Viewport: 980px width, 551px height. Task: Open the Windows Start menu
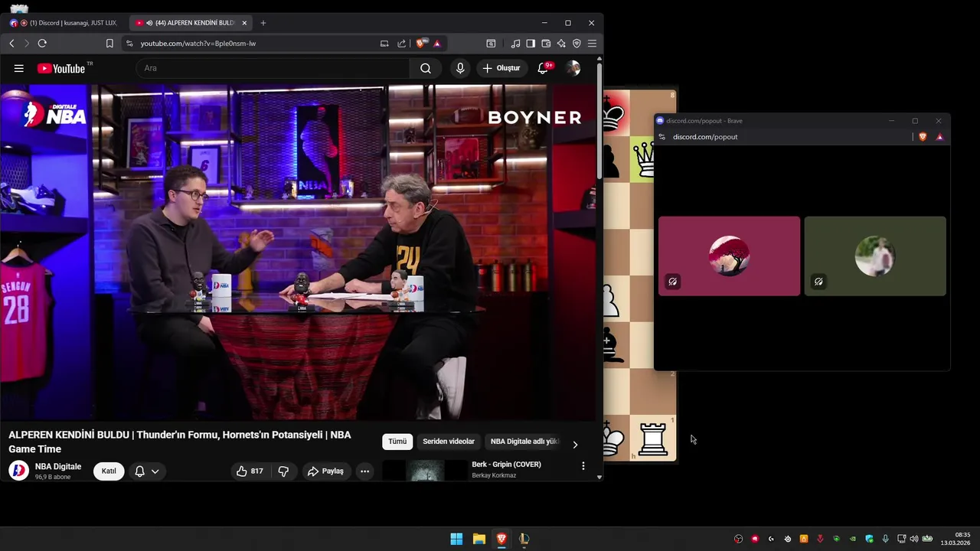click(456, 539)
